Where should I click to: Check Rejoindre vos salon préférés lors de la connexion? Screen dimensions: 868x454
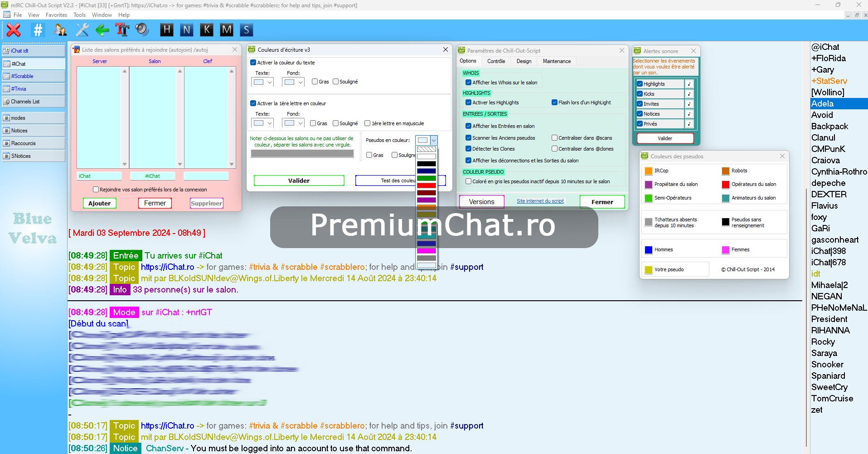(x=96, y=190)
